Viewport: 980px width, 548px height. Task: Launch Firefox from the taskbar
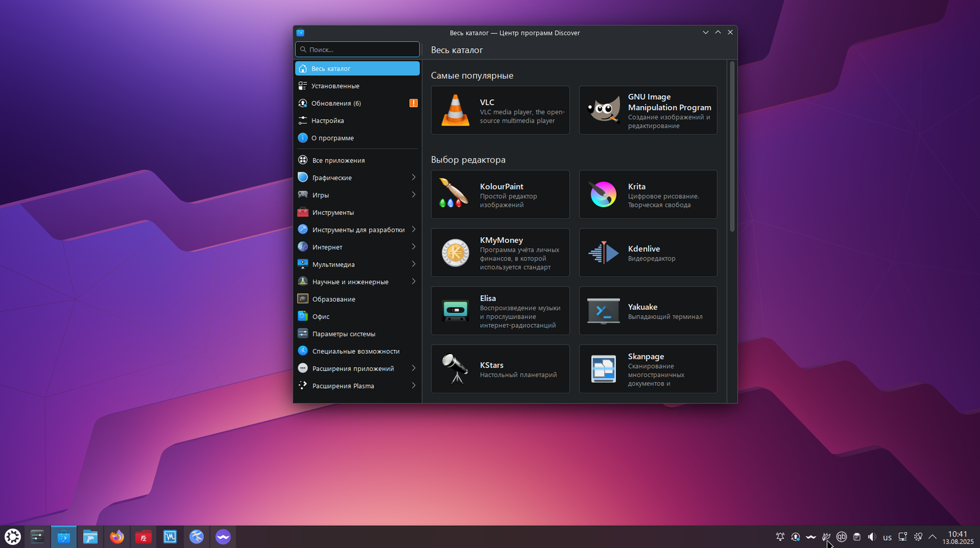click(x=117, y=537)
